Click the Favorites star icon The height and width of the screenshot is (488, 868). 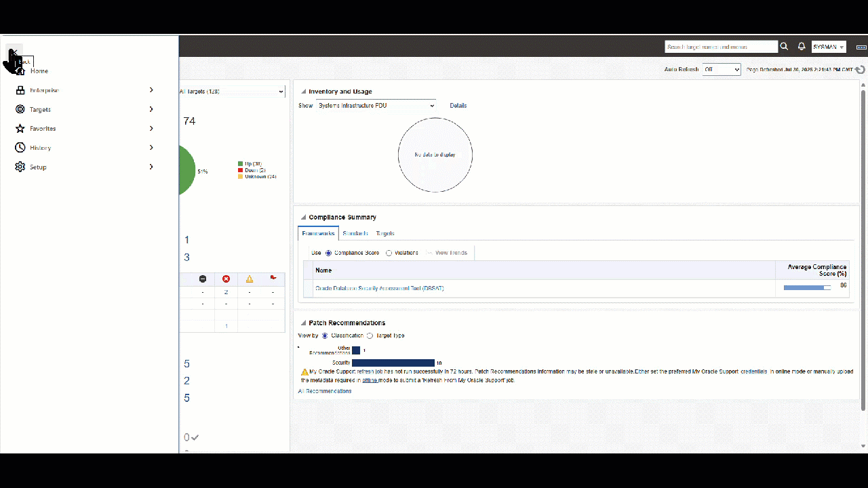(20, 128)
